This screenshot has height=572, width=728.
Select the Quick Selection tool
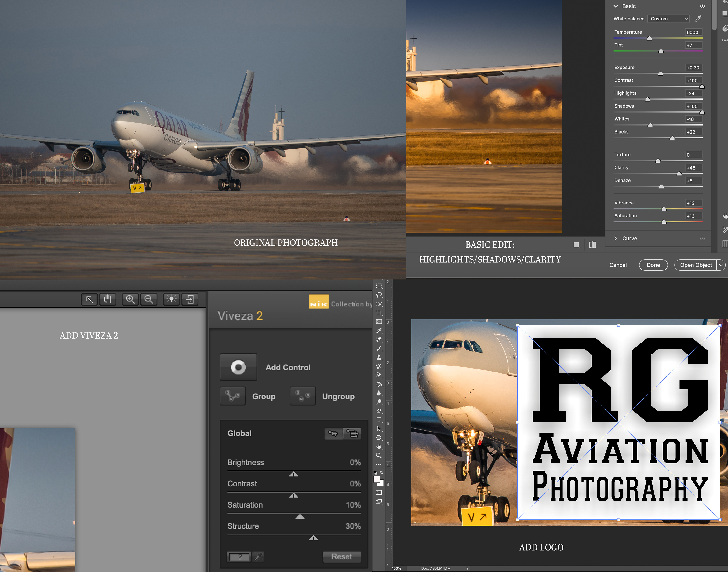[x=379, y=304]
